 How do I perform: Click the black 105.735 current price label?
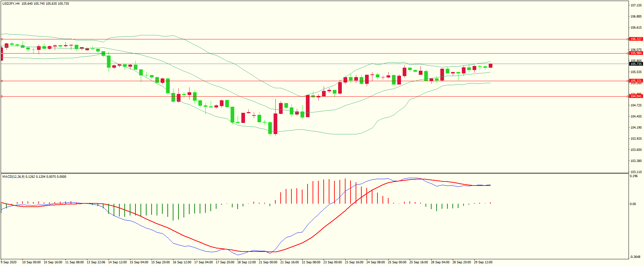pos(636,64)
